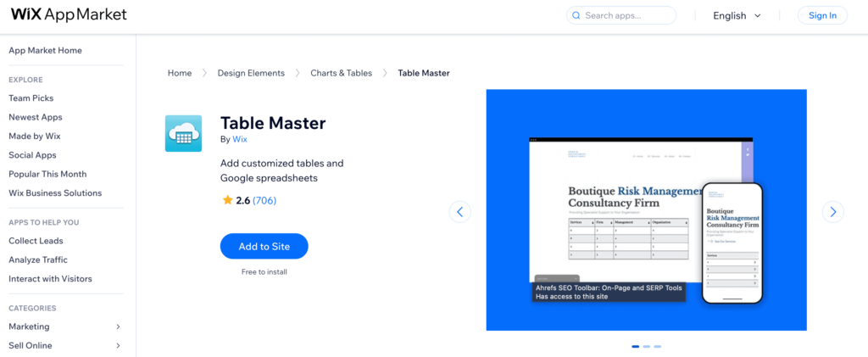Screen dimensions: 868x357
Task: Open Popular This Month in sidebar
Action: pos(47,174)
